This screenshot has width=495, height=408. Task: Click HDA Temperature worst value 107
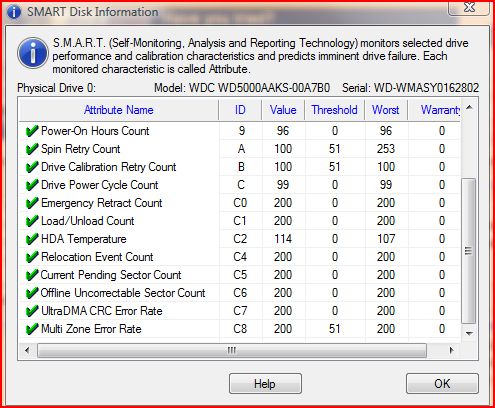click(386, 239)
